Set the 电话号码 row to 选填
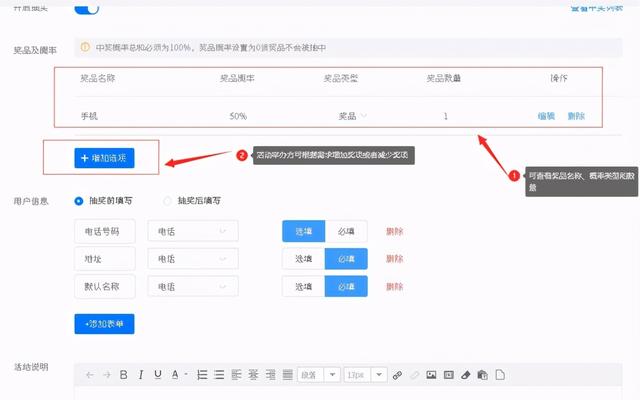 click(304, 231)
